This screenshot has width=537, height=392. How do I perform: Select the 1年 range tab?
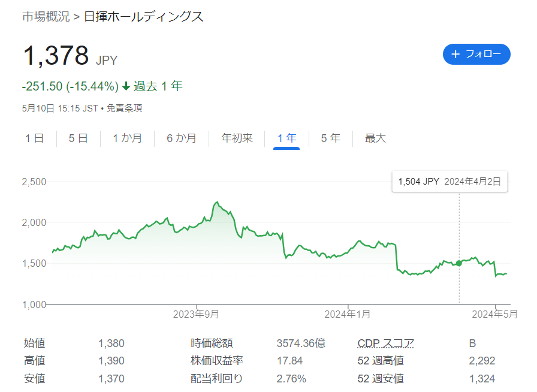286,138
